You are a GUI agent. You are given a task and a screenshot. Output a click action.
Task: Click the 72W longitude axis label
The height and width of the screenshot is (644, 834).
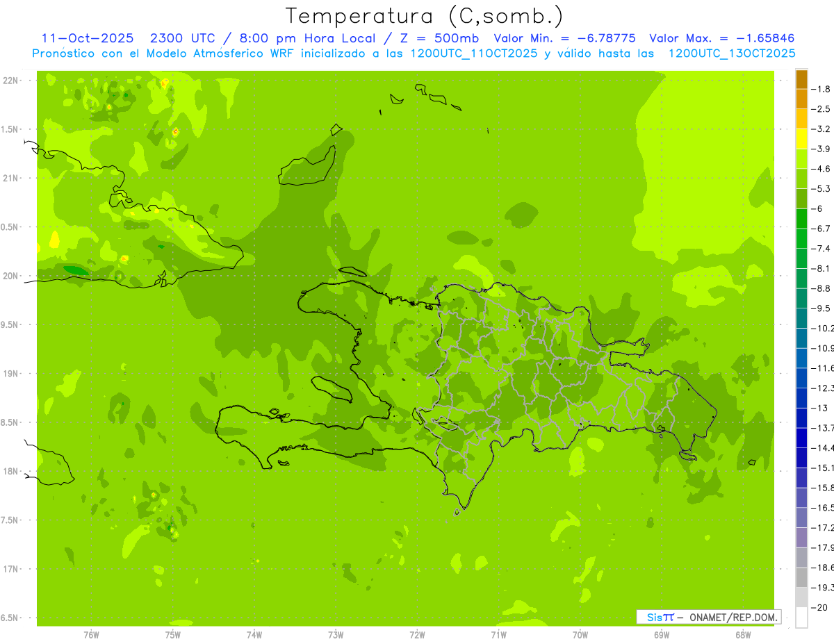(x=417, y=635)
